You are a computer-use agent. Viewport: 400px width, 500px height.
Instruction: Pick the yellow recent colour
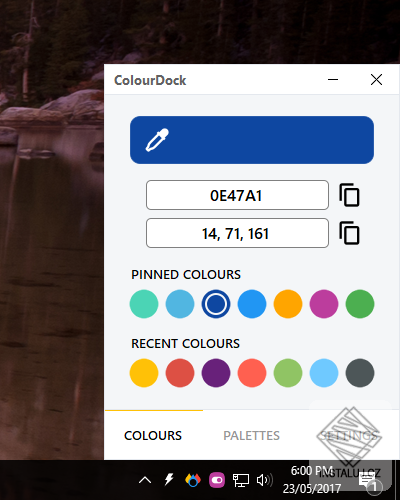coord(144,373)
